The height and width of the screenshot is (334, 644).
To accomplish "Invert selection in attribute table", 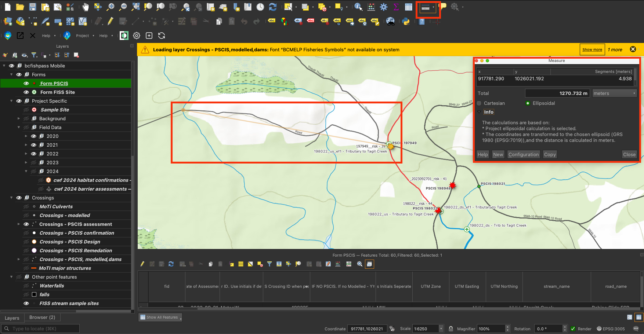I will coord(250,264).
